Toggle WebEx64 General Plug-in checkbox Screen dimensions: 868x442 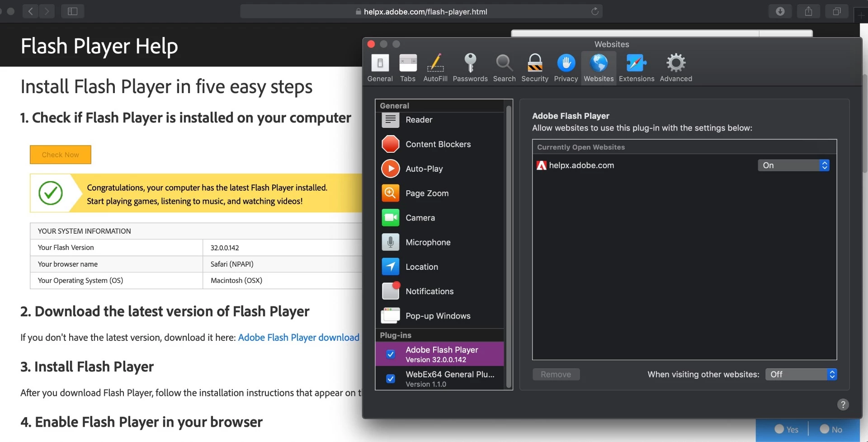pos(391,379)
